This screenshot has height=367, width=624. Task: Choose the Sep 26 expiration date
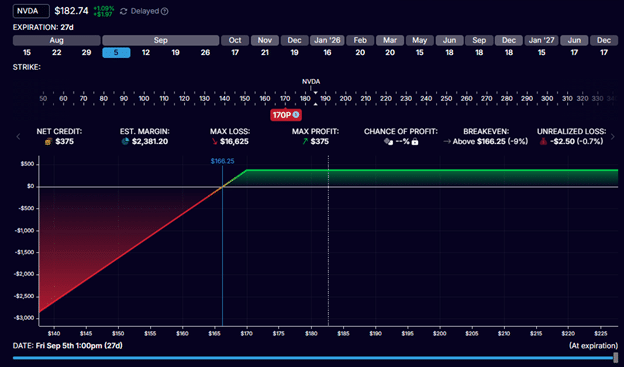pyautogui.click(x=205, y=53)
